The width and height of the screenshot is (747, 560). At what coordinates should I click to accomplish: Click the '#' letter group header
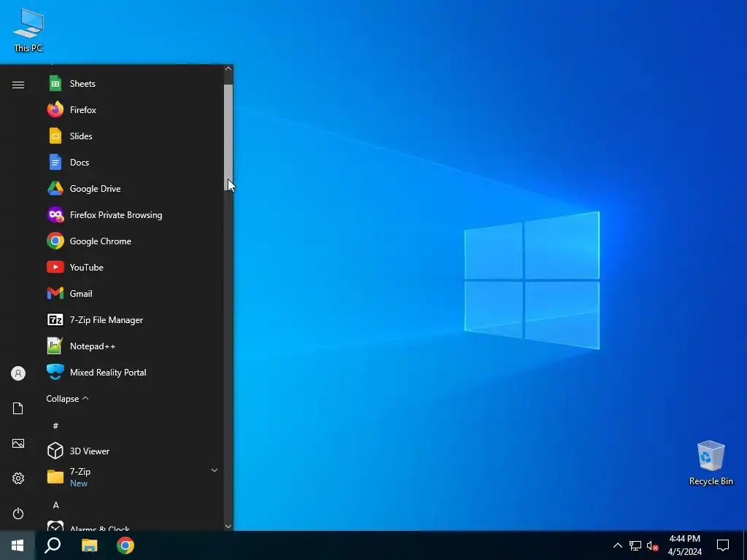click(x=55, y=426)
